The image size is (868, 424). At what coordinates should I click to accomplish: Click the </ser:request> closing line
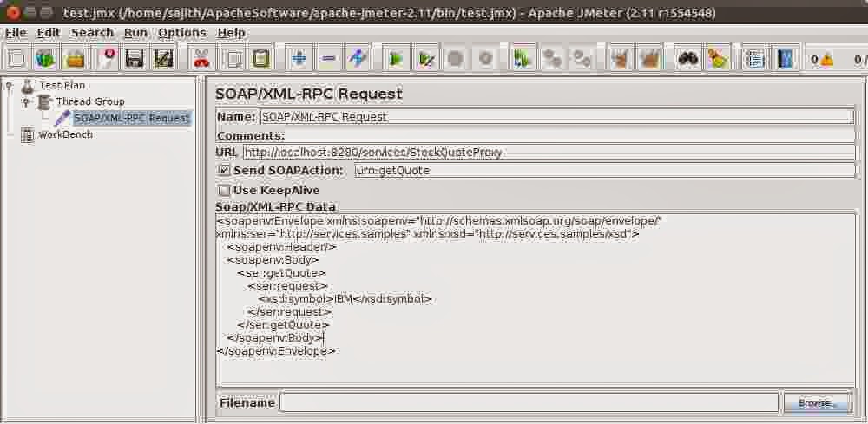tap(290, 312)
